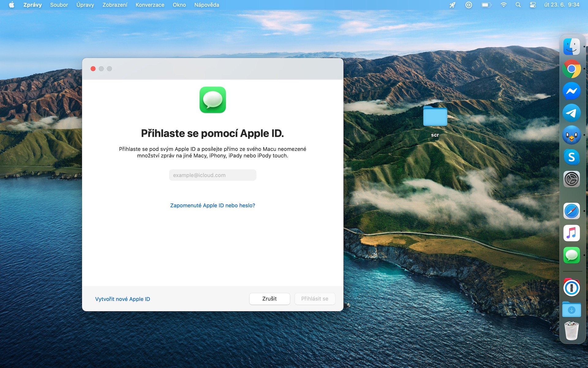Open Facebook Messenger in the dock

(571, 91)
